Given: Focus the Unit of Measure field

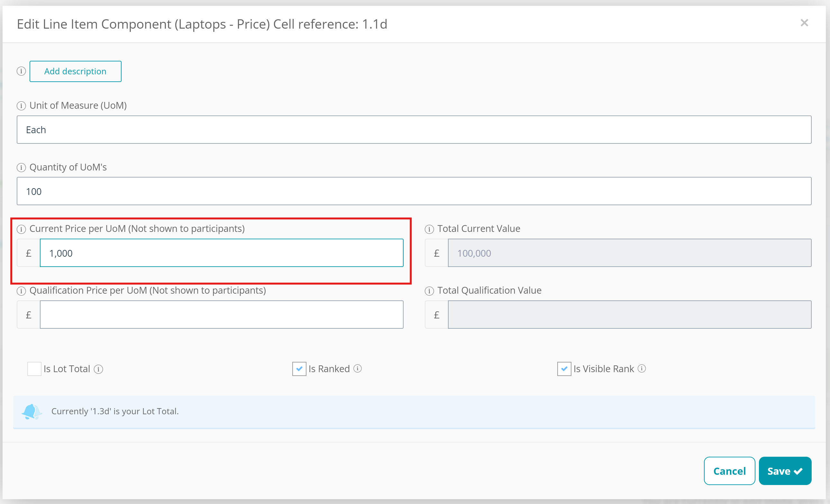Looking at the screenshot, I should [414, 130].
